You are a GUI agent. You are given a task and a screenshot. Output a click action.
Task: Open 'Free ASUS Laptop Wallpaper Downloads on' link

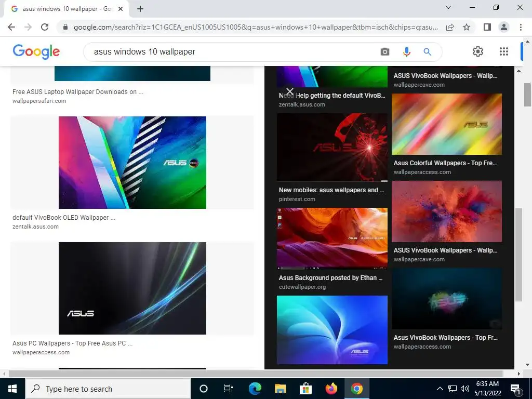tap(78, 92)
